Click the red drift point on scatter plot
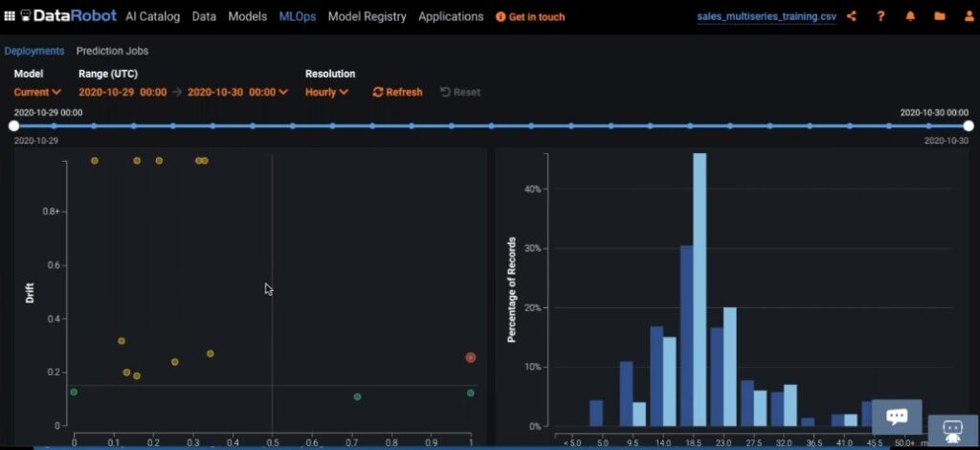The width and height of the screenshot is (980, 450). pos(471,357)
